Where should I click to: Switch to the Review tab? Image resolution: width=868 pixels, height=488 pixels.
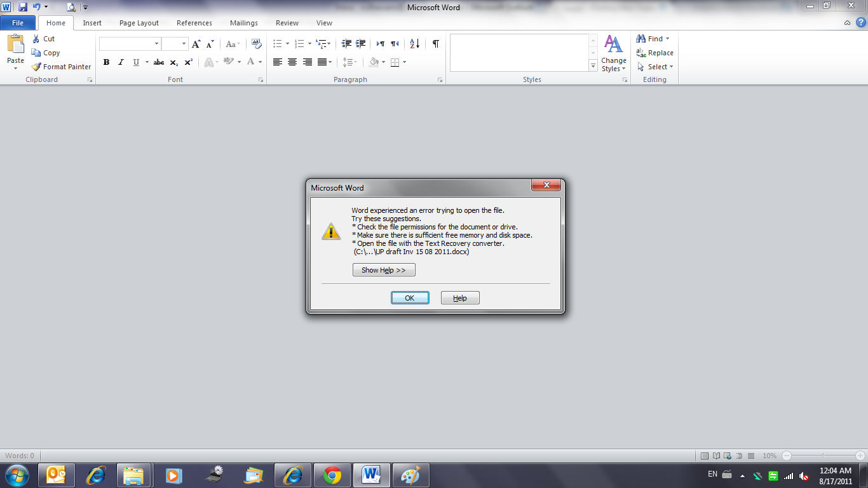point(287,23)
